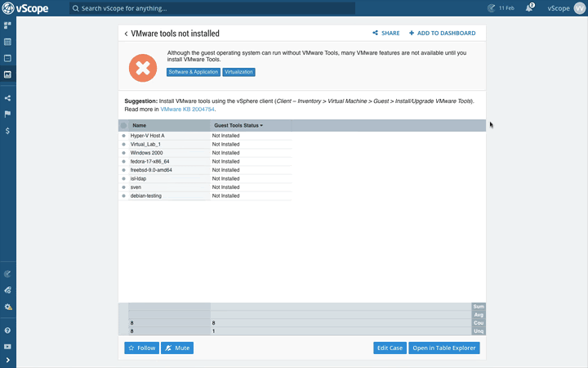Click the radar scan icon next to 11 Feb

click(491, 8)
